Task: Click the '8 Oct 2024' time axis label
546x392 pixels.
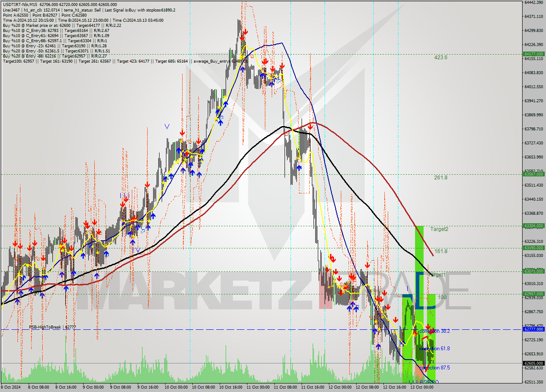Action: point(12,388)
